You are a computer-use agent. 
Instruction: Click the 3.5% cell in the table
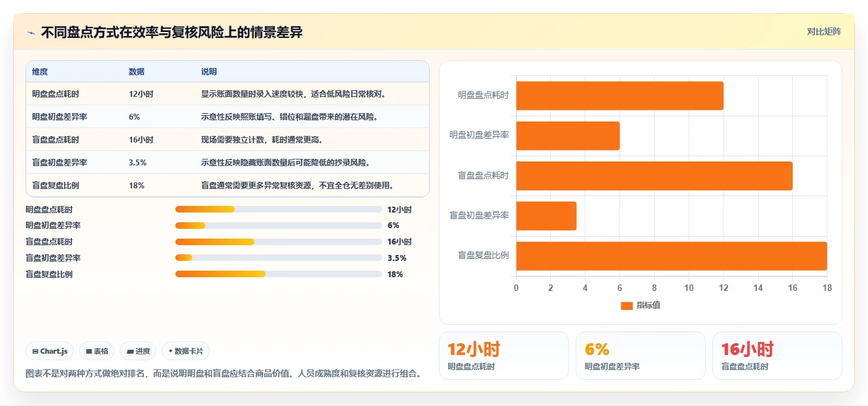137,163
